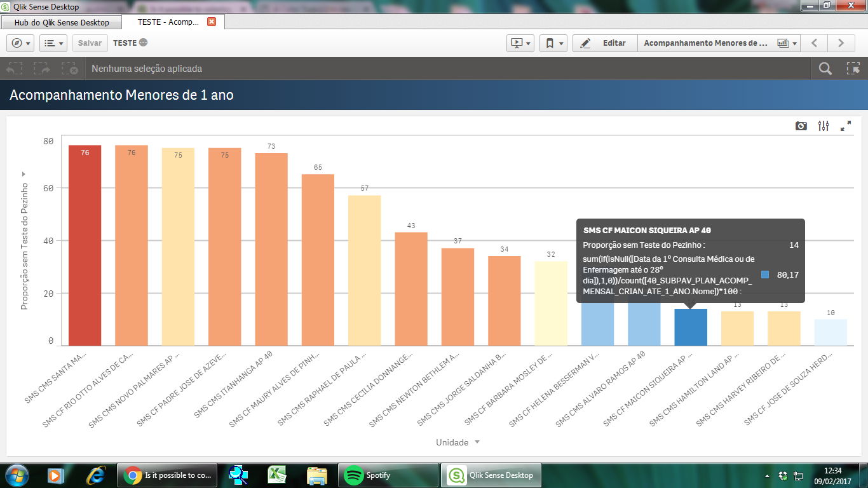Image resolution: width=868 pixels, height=488 pixels.
Task: Take a snapshot with the camera icon
Action: click(801, 126)
